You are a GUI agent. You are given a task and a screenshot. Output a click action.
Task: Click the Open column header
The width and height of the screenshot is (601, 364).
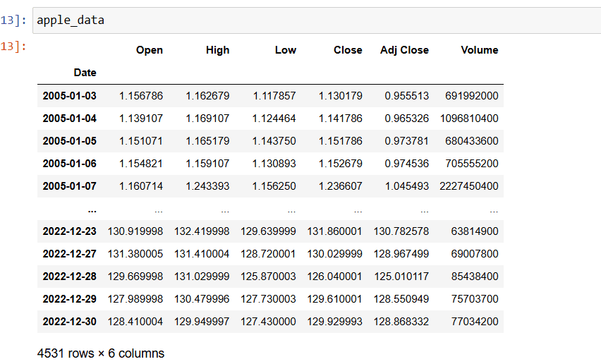[x=150, y=50]
